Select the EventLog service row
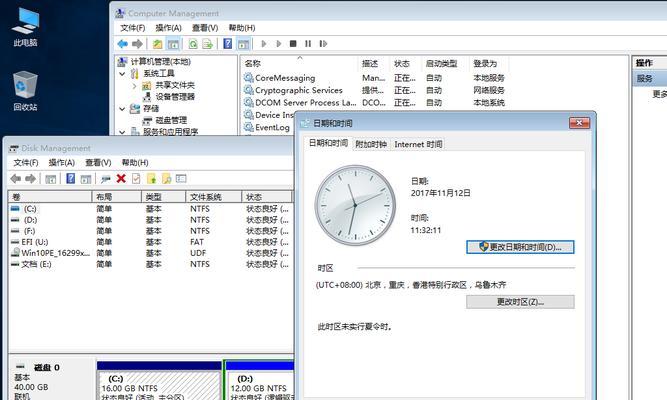667x400 pixels. point(268,127)
